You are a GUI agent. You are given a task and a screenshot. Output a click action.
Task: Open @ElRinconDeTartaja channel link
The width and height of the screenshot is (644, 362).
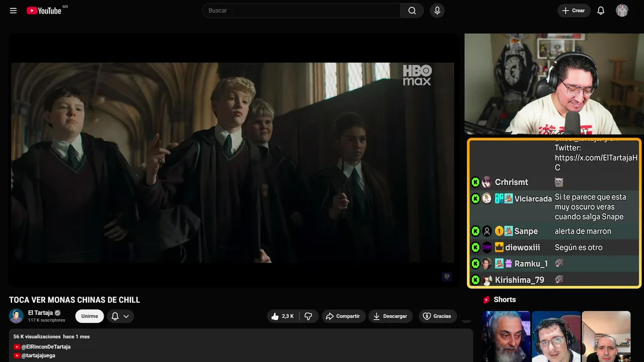point(46,347)
